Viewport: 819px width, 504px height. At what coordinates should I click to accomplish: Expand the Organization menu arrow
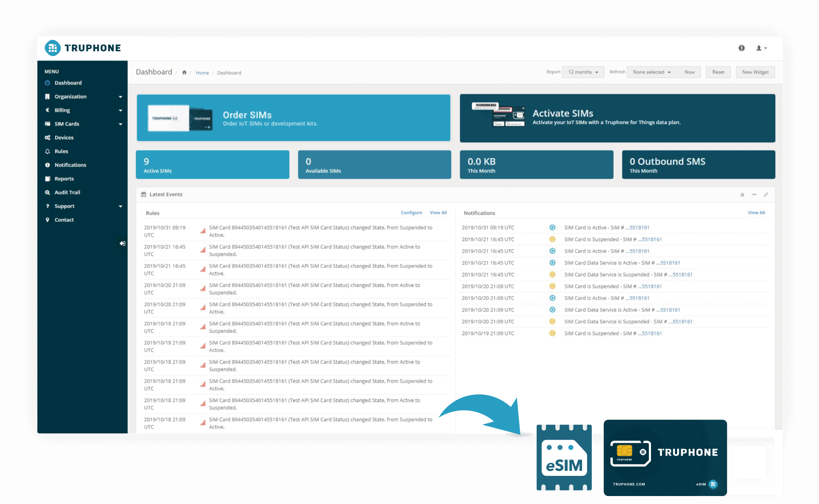[121, 97]
